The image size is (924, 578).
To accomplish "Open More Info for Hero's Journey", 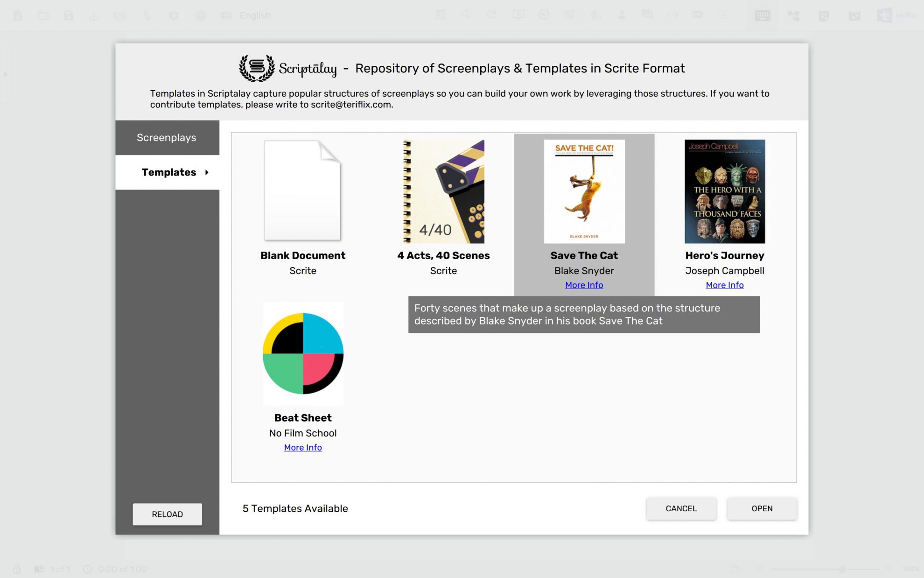I will click(724, 285).
